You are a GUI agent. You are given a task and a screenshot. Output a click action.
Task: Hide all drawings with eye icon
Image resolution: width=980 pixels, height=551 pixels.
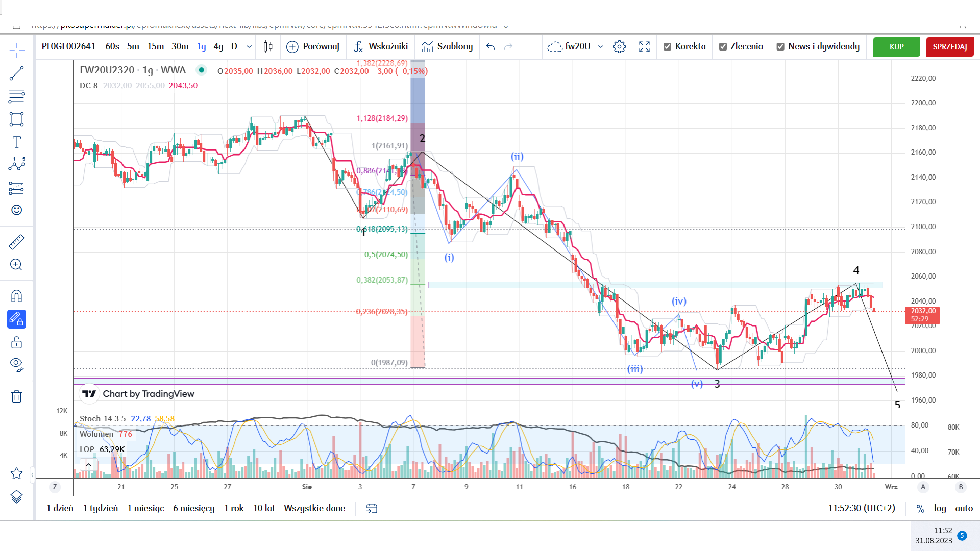pyautogui.click(x=16, y=365)
